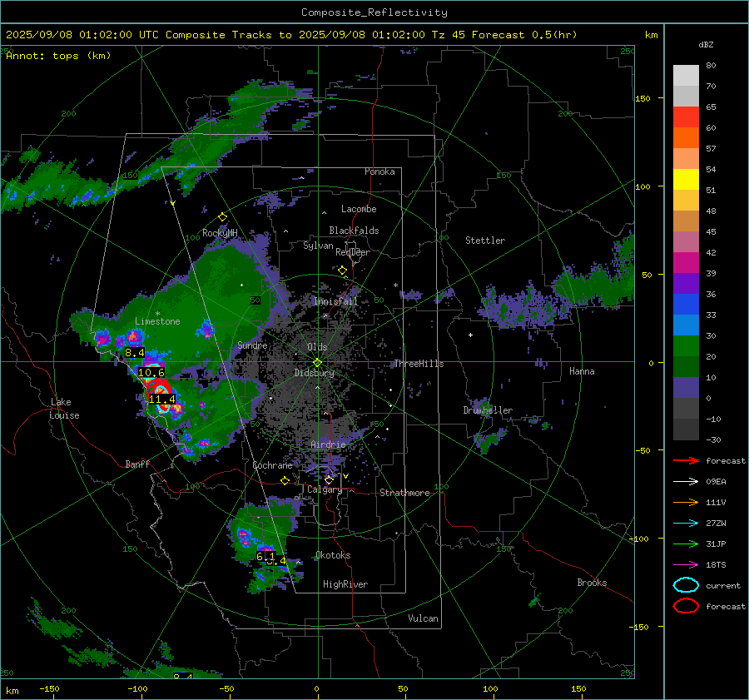Click the Strathmore city label
Image resolution: width=749 pixels, height=700 pixels.
(x=404, y=493)
